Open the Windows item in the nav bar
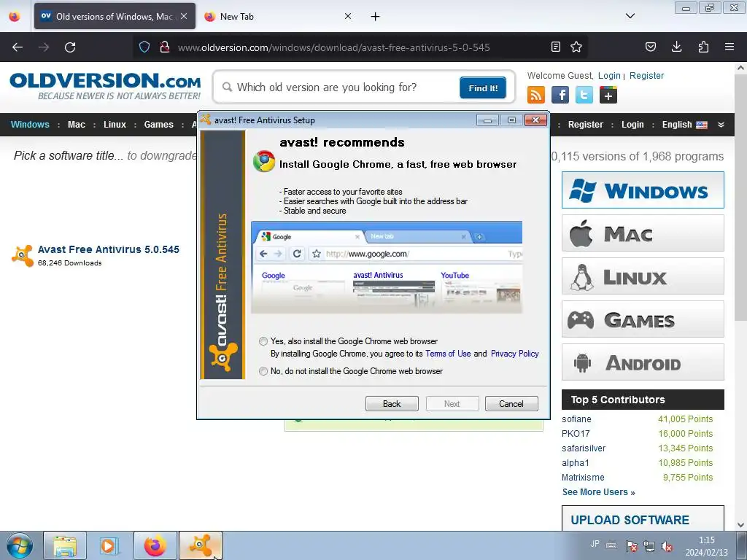The image size is (747, 560). pos(30,124)
